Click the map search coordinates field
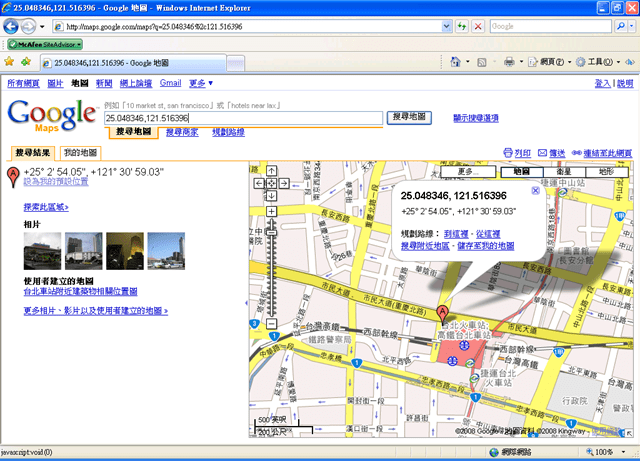Screen dimensions: 640x461 [x=243, y=118]
